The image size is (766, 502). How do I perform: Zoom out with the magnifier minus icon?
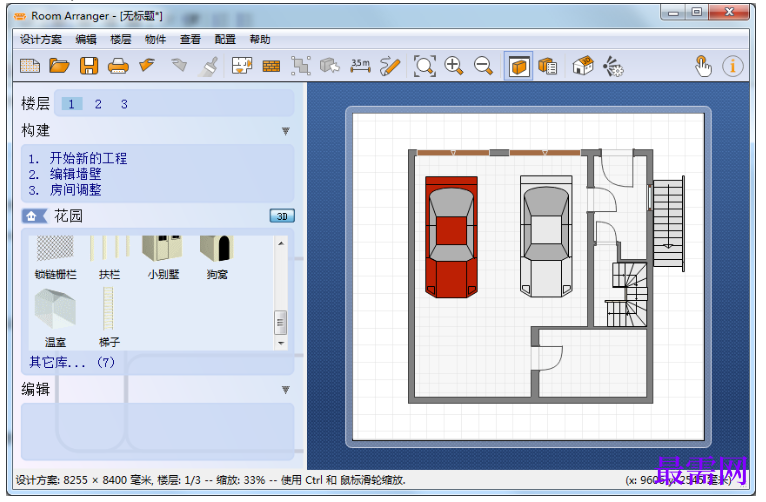[483, 66]
